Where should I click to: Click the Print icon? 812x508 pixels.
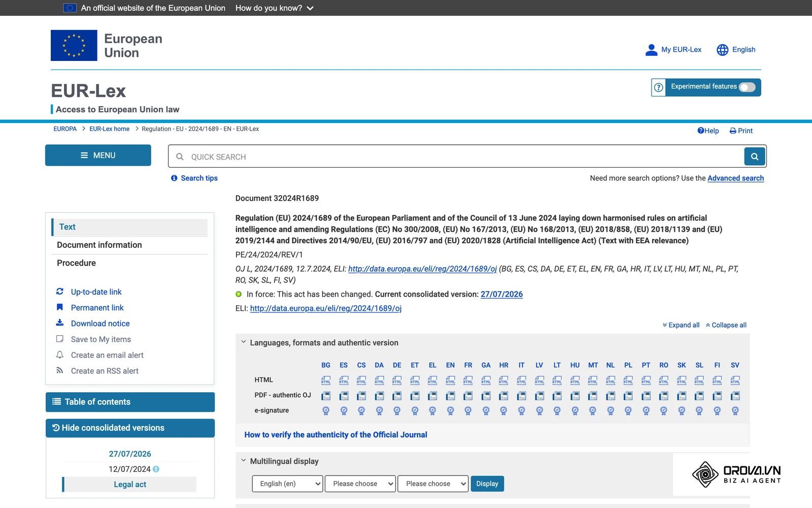click(x=733, y=131)
